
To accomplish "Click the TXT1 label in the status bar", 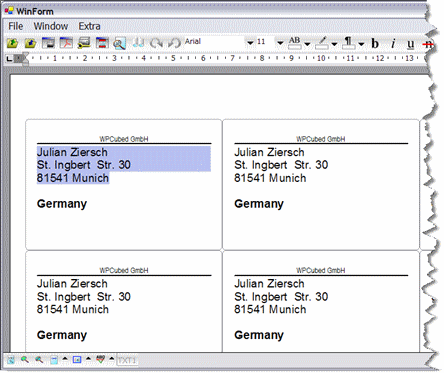I will point(127,361).
